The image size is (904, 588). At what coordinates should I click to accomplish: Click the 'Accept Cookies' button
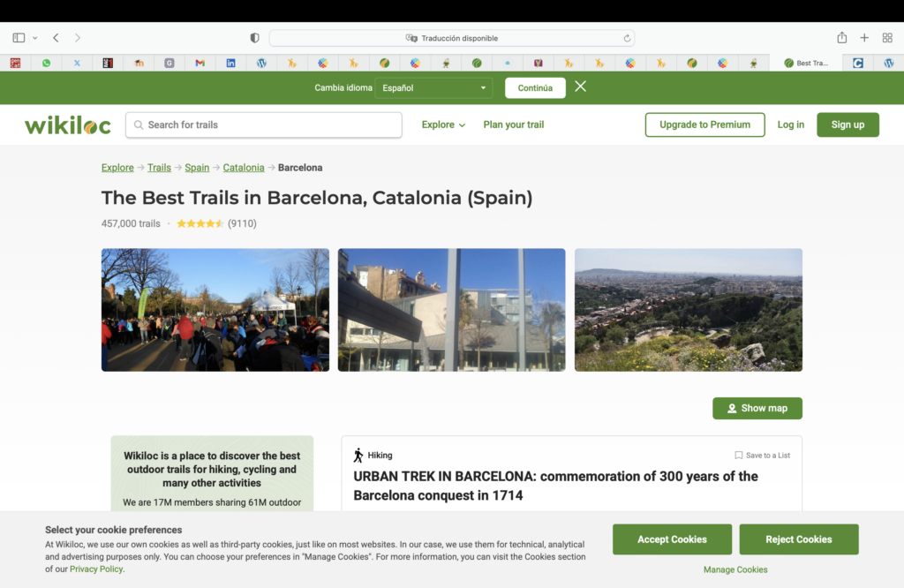pos(672,539)
